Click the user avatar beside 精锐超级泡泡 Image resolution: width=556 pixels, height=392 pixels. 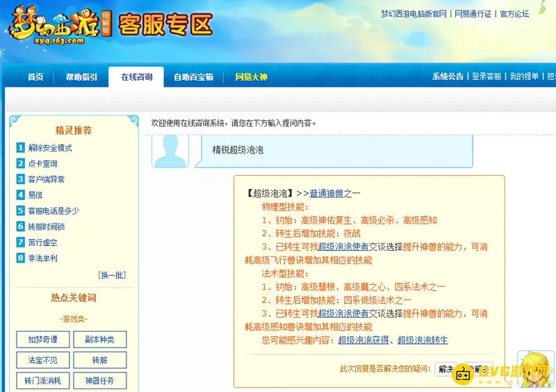170,151
